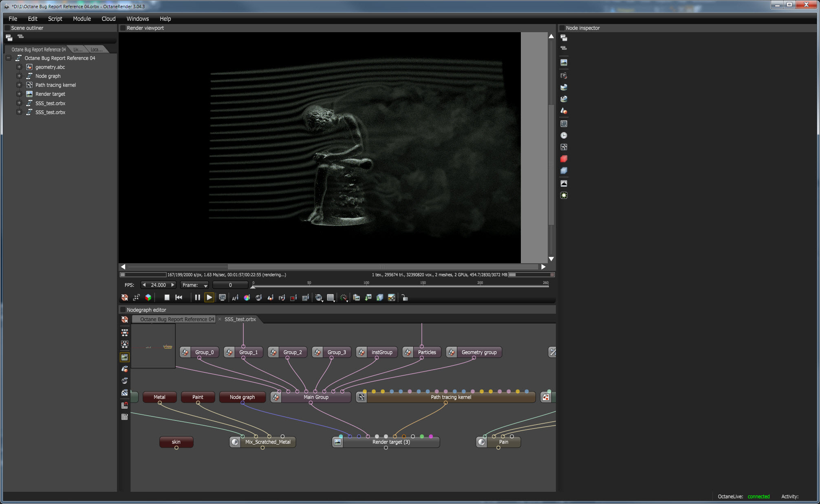Screen dimensions: 820x504
Task: Click the auto-focus picker icon
Action: click(235, 298)
